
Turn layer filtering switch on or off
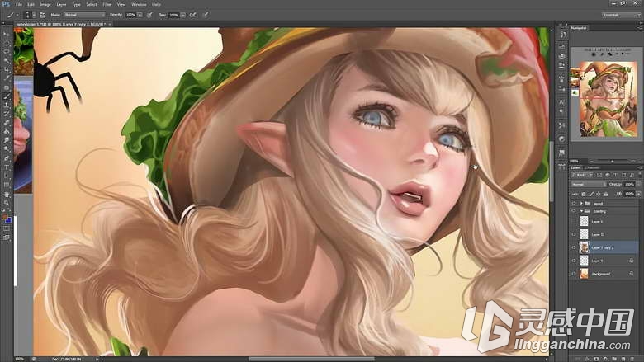pyautogui.click(x=639, y=175)
